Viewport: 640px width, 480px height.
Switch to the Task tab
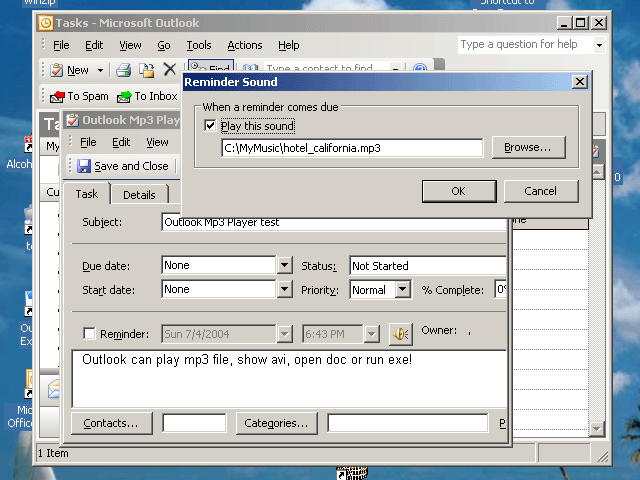click(87, 194)
